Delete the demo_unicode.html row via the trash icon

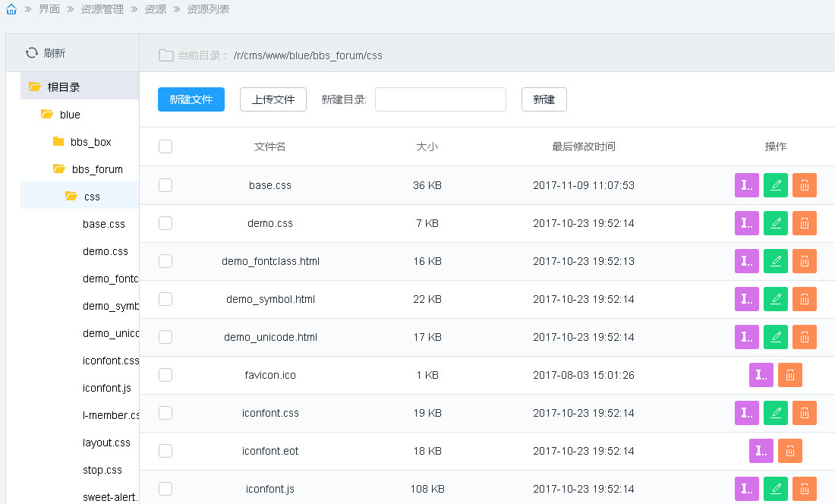pos(804,337)
